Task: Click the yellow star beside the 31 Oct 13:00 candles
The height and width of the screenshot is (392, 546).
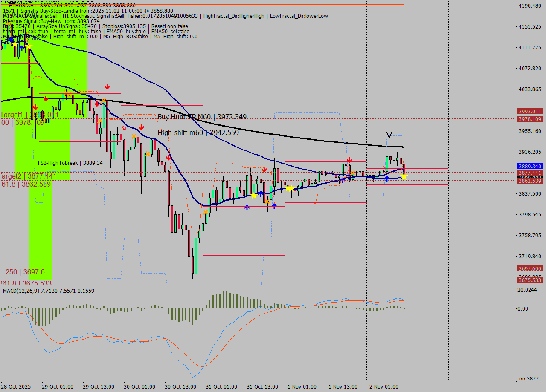Action: tap(289, 188)
